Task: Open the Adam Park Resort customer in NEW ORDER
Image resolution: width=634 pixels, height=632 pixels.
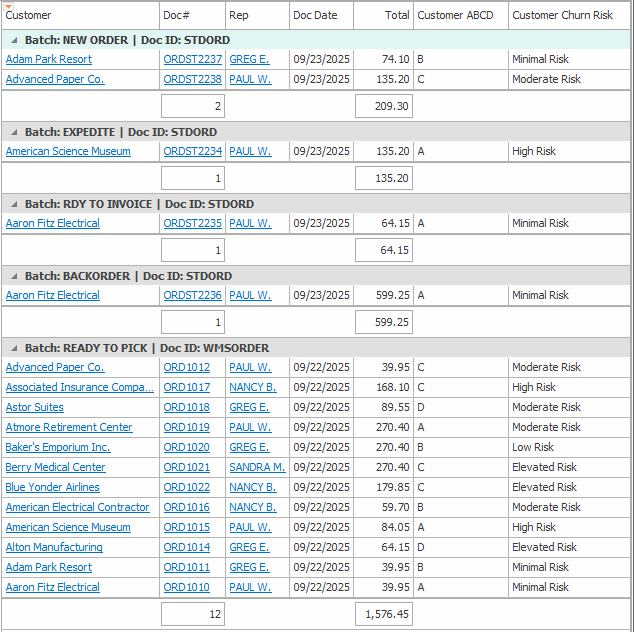Action: tap(48, 59)
